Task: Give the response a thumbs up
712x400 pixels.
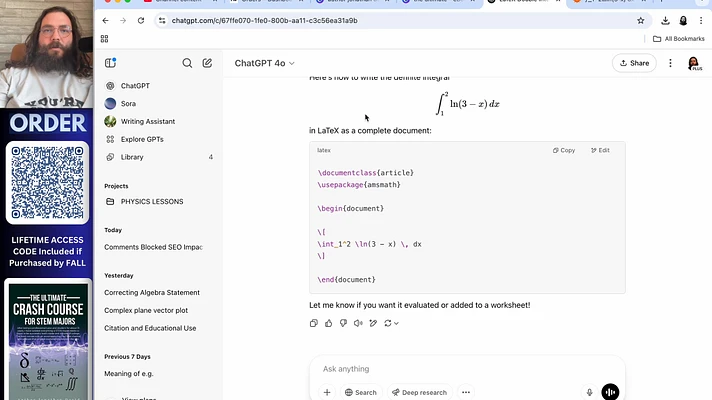Action: pyautogui.click(x=329, y=323)
